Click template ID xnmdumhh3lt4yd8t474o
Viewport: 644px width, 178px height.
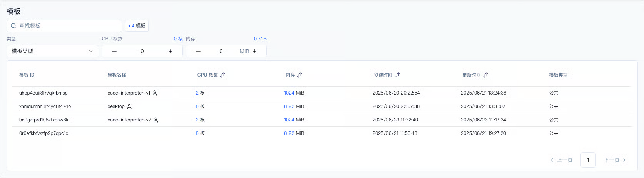(x=45, y=106)
